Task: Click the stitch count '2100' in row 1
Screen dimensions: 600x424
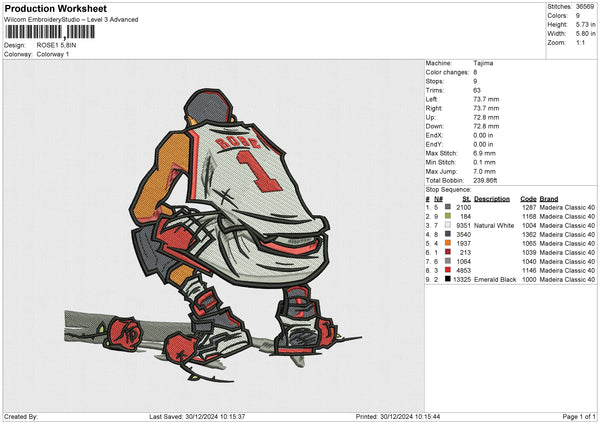Action: point(464,207)
